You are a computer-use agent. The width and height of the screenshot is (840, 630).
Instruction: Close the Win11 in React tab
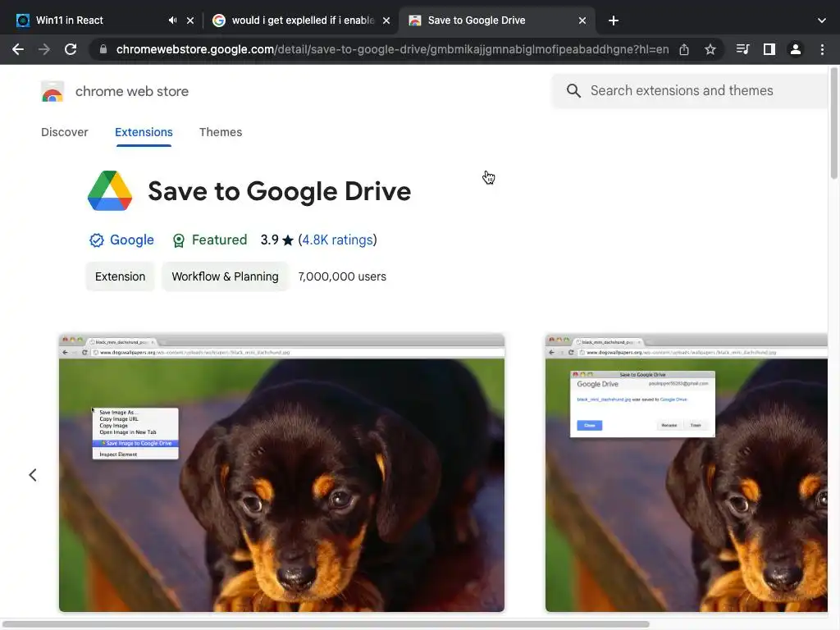click(190, 21)
